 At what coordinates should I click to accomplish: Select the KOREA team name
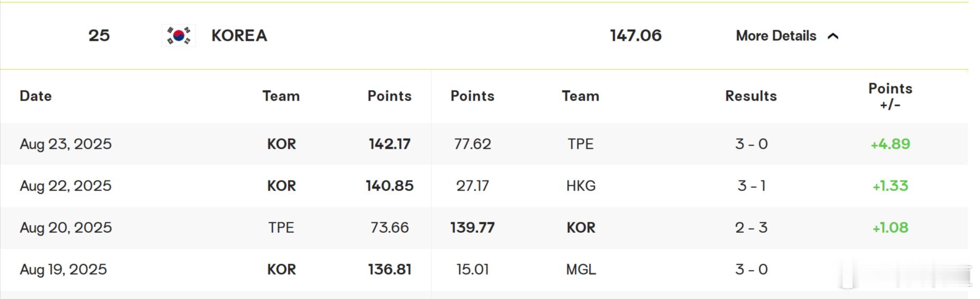[239, 35]
